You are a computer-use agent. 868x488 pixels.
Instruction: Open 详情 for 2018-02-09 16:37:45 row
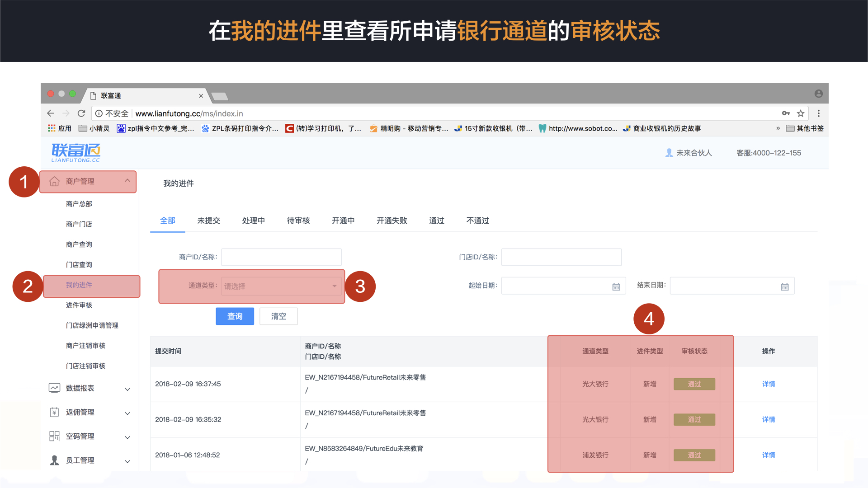[x=769, y=384]
